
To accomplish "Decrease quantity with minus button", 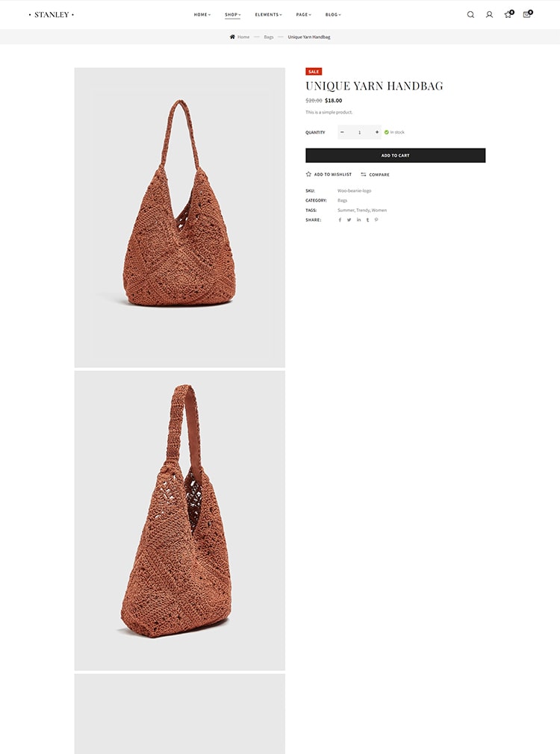I will click(x=342, y=131).
